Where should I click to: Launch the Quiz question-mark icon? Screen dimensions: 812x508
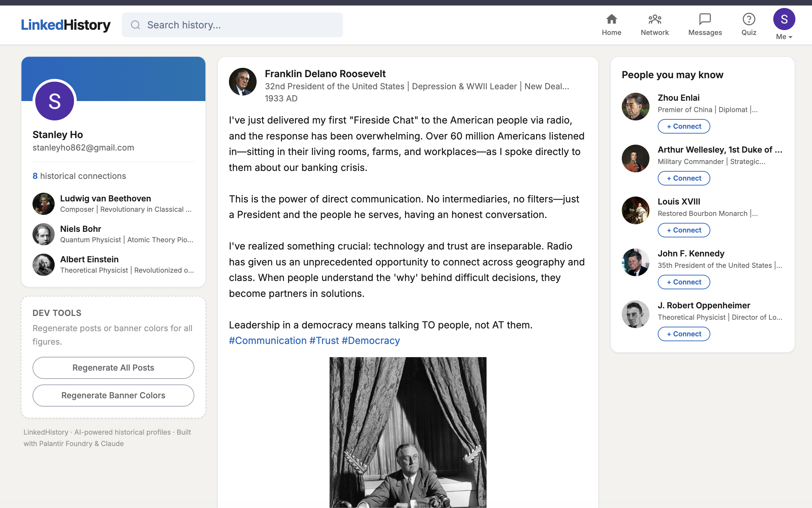(x=748, y=19)
